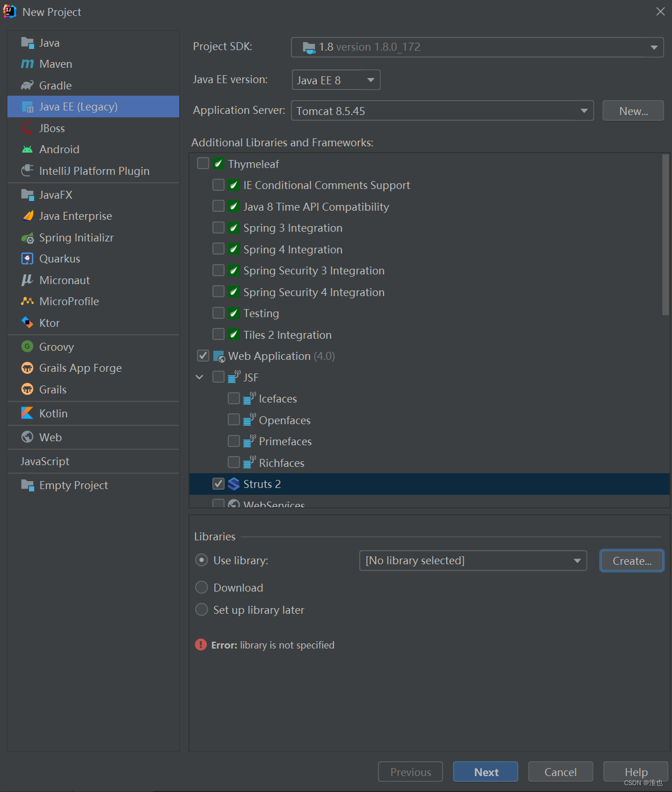This screenshot has width=672, height=792.
Task: Click the Empty Project folder icon
Action: (27, 485)
